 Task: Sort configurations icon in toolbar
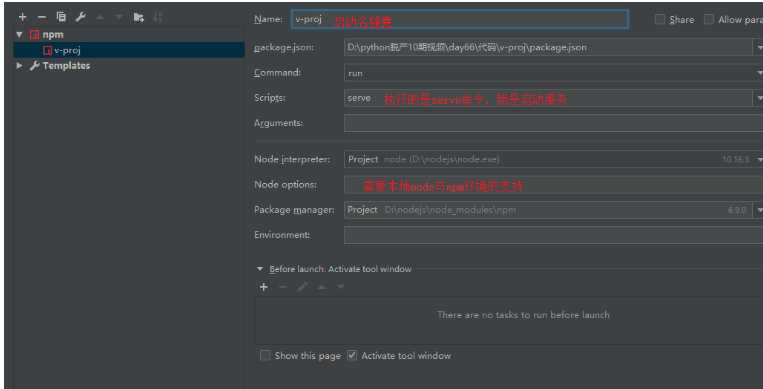click(158, 18)
